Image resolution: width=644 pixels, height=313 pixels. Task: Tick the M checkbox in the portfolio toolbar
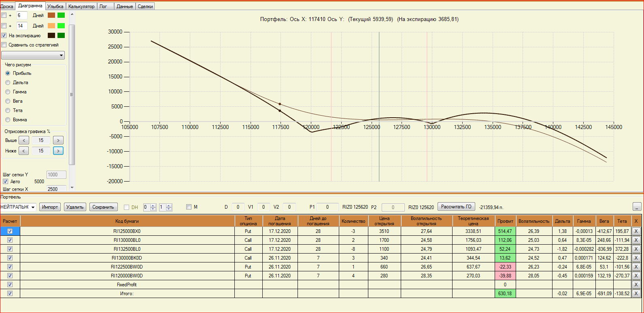tap(189, 207)
